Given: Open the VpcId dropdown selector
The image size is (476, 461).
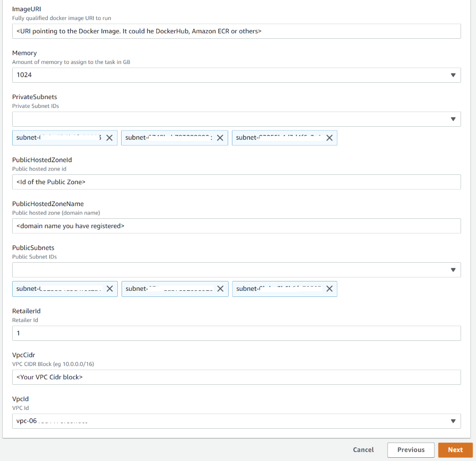Looking at the screenshot, I should tap(236, 421).
